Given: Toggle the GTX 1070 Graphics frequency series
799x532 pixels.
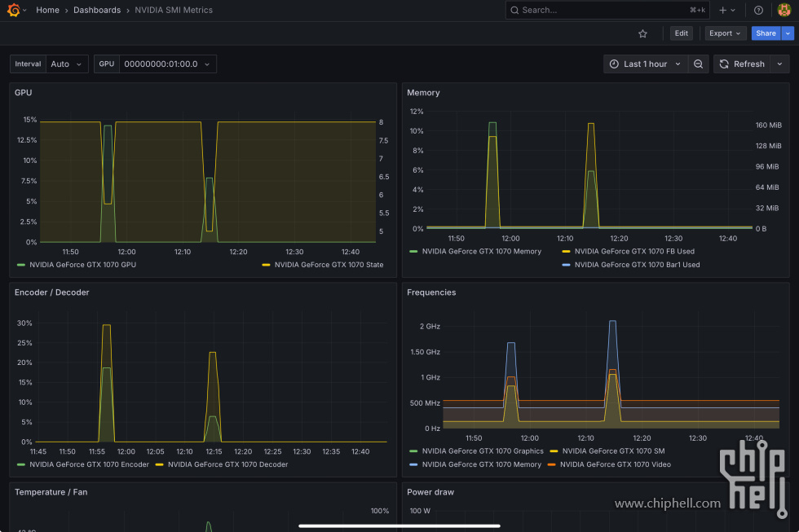Looking at the screenshot, I should click(483, 451).
